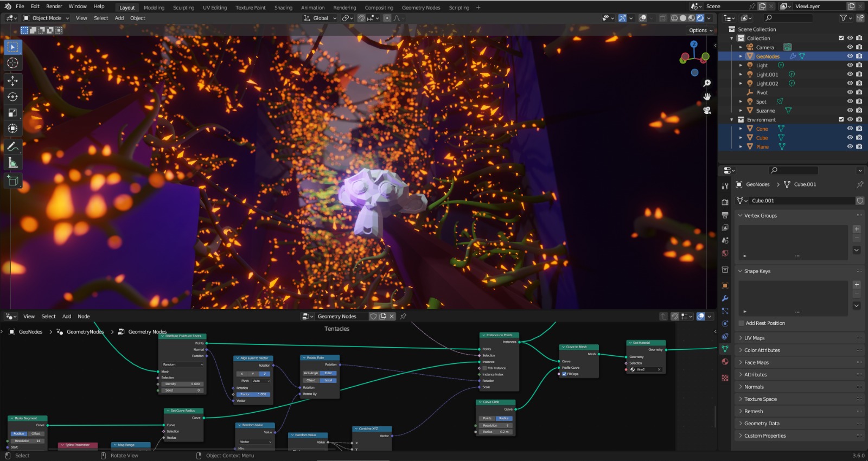Screen dimensions: 868x461
Task: Uncheck Environment collection exclude checkbox
Action: click(841, 119)
